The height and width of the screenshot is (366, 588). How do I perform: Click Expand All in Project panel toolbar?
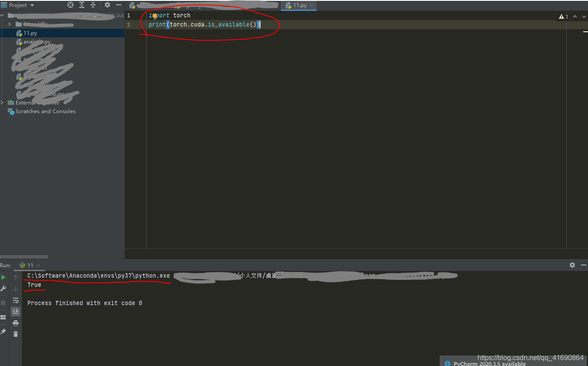click(82, 5)
